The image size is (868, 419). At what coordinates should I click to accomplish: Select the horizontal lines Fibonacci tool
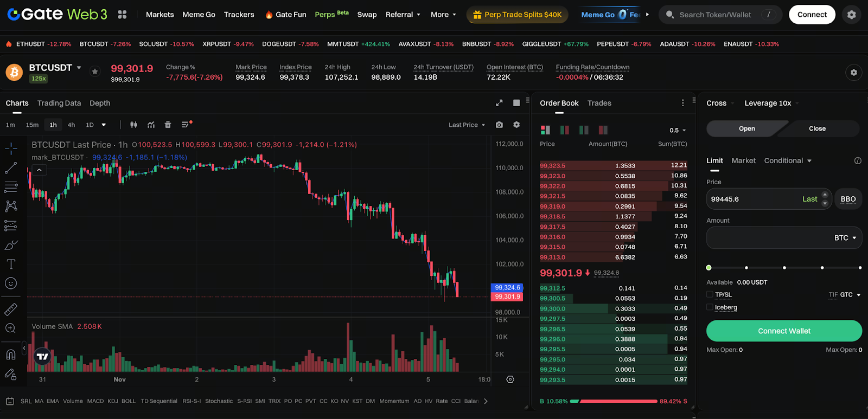tap(11, 188)
